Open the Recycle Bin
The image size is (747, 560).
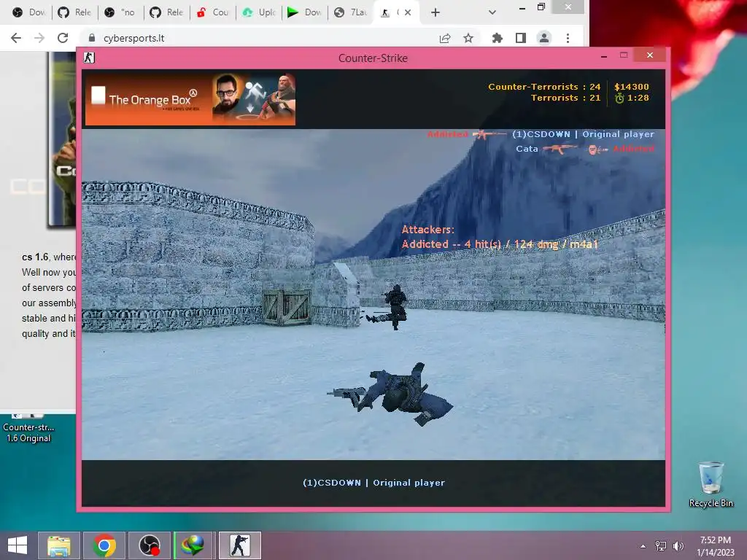point(711,485)
